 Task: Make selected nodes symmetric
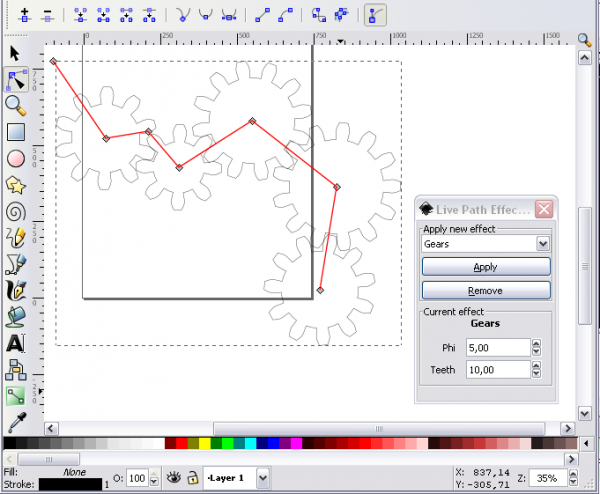pos(229,15)
